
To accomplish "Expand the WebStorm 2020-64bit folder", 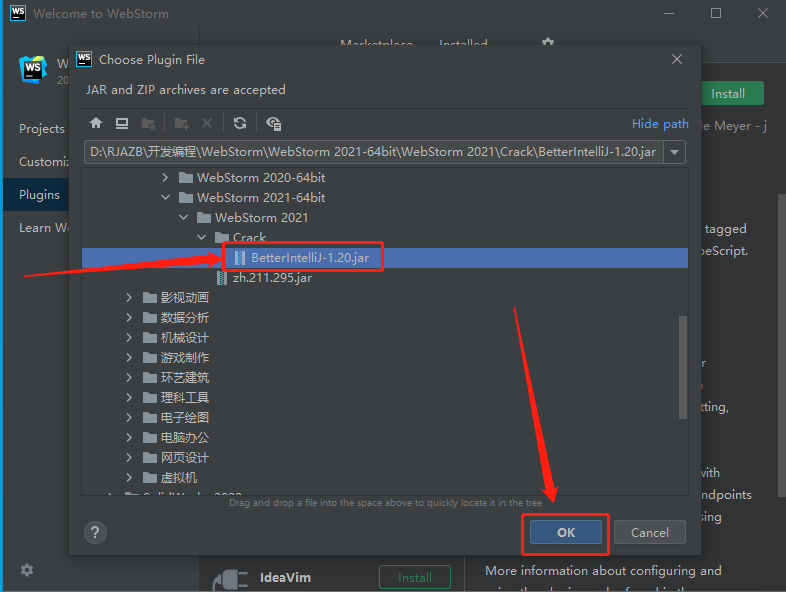I will (165, 177).
